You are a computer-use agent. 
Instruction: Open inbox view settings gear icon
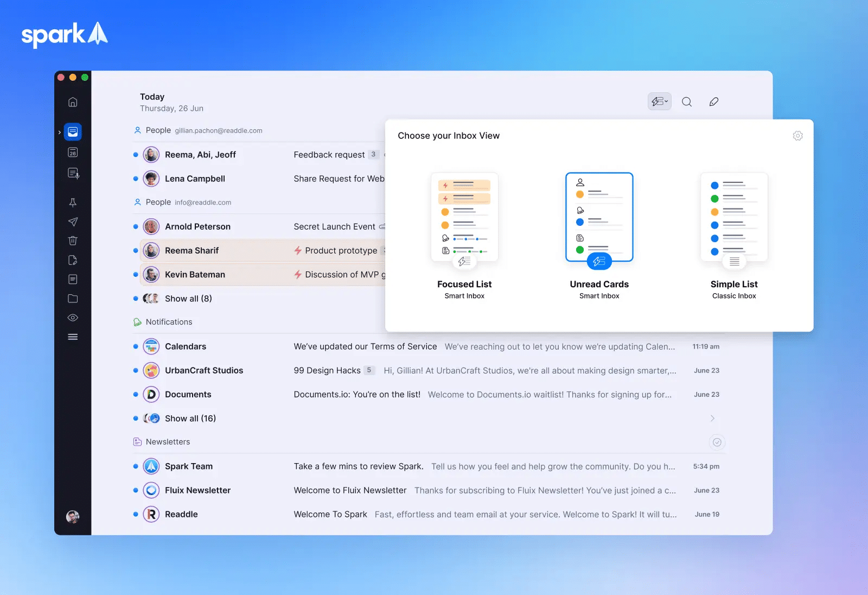[x=797, y=136]
